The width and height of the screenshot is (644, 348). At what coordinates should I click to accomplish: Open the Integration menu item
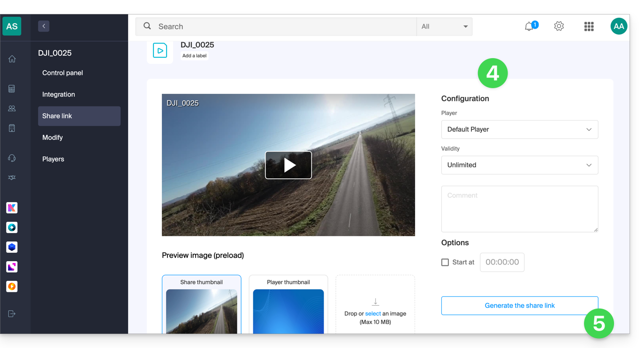(59, 94)
